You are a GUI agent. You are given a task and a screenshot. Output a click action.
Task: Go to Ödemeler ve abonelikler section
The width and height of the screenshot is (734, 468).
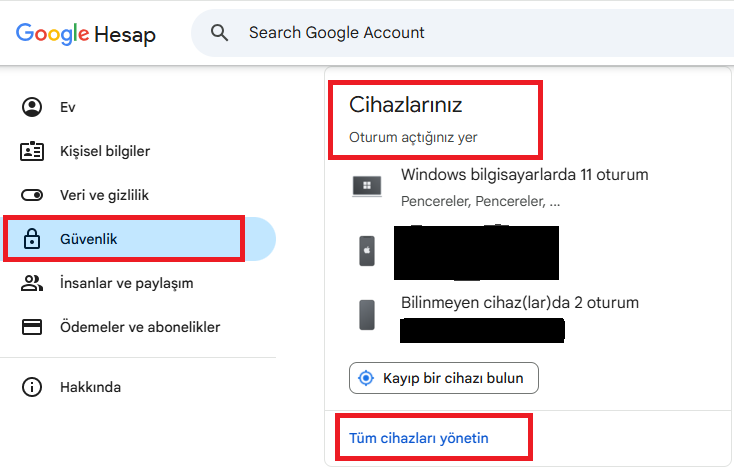pos(140,327)
